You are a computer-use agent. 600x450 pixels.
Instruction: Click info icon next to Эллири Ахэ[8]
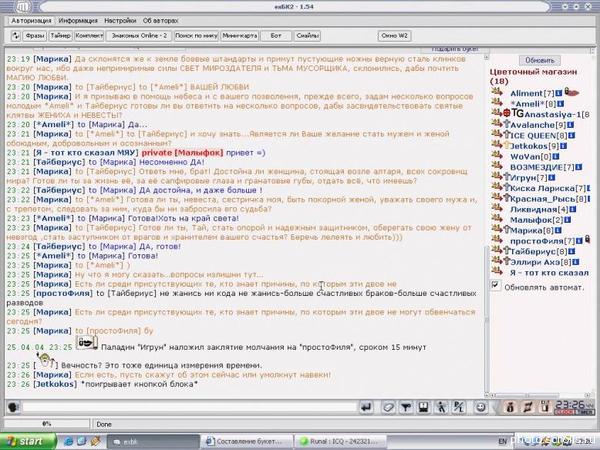(576, 262)
